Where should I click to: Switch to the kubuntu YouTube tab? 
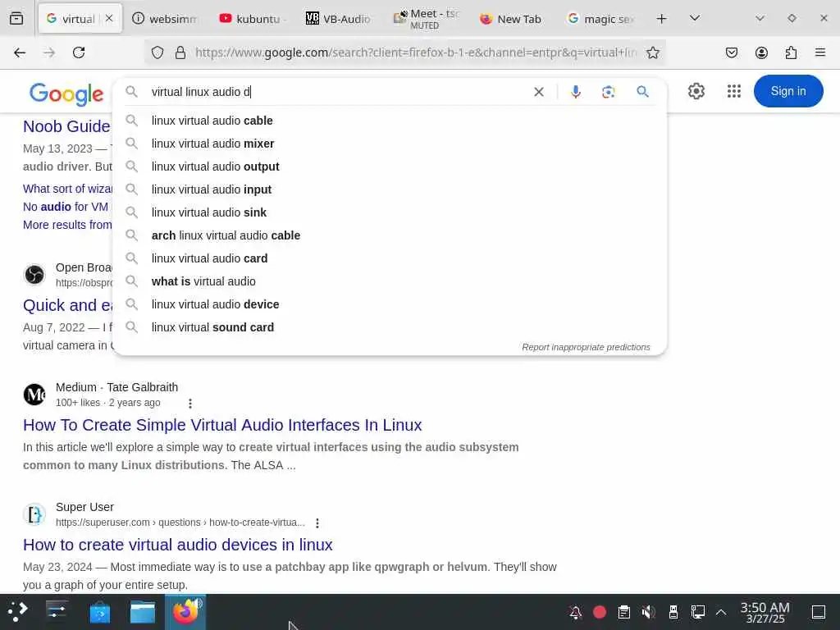click(x=252, y=19)
